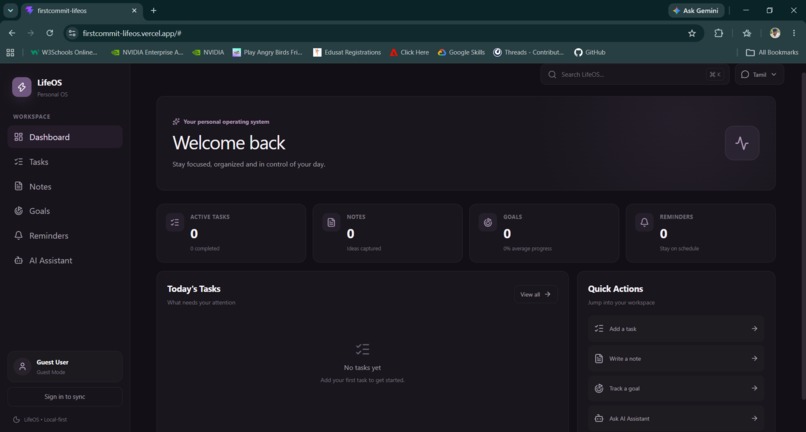This screenshot has height=432, width=806.
Task: Click the 0 completed text in Active Tasks
Action: tap(205, 249)
